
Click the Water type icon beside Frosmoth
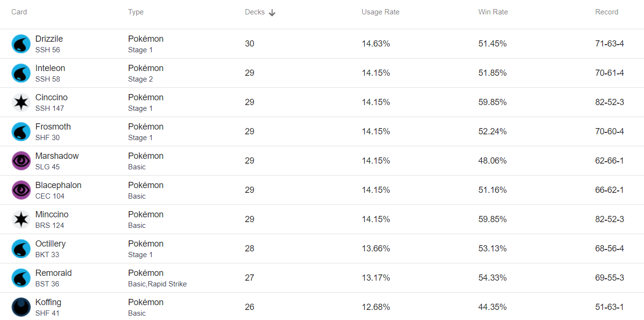click(21, 131)
